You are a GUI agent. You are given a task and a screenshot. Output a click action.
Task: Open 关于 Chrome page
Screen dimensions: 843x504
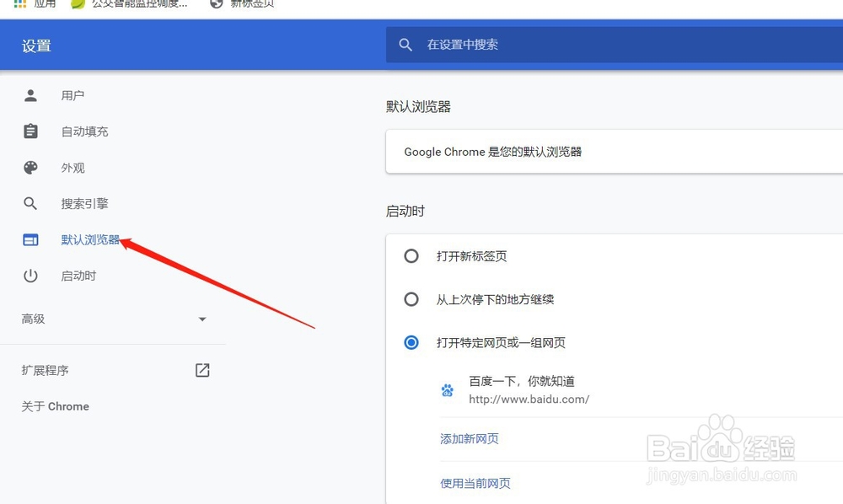tap(56, 406)
